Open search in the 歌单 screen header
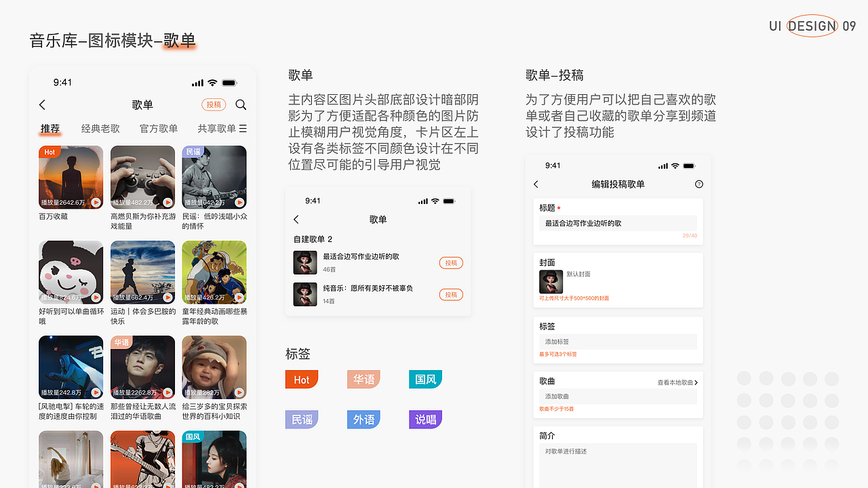 point(241,105)
